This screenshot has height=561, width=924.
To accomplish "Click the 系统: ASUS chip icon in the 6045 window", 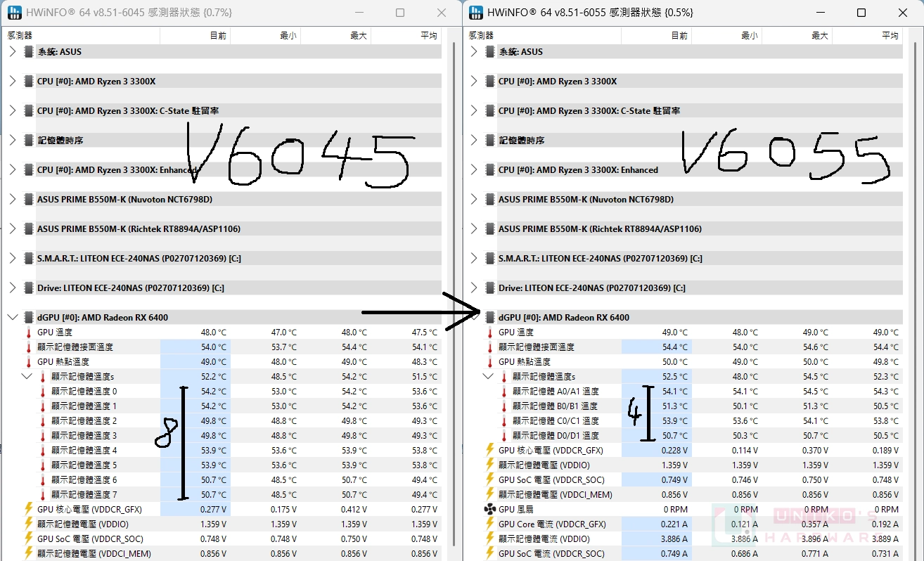I will pyautogui.click(x=29, y=51).
